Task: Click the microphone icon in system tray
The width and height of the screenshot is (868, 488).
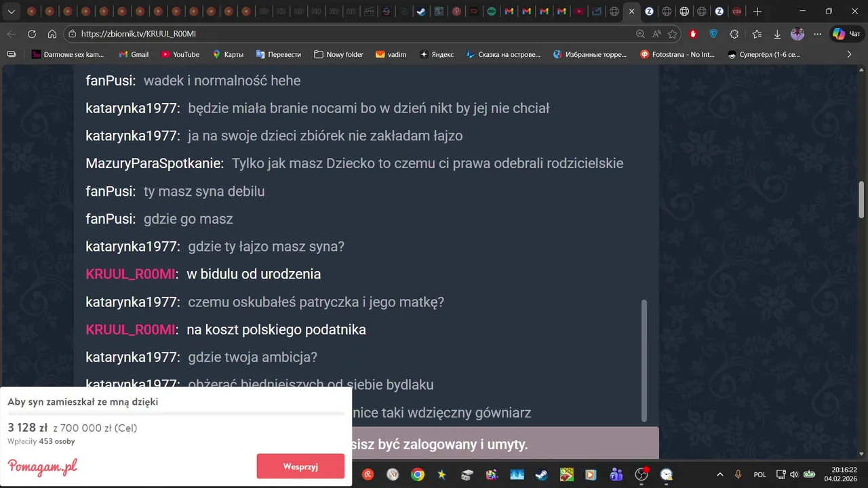Action: 738,474
